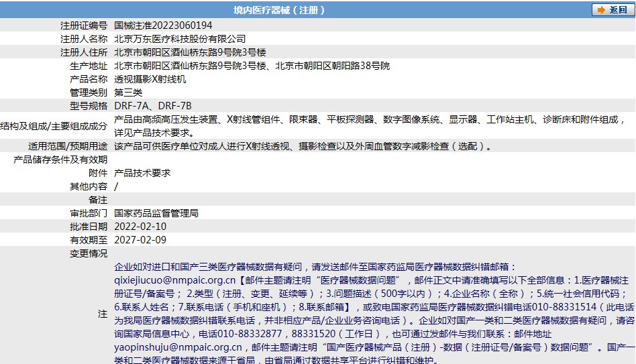Click the 返回 back button
The image size is (636, 364).
coord(613,10)
